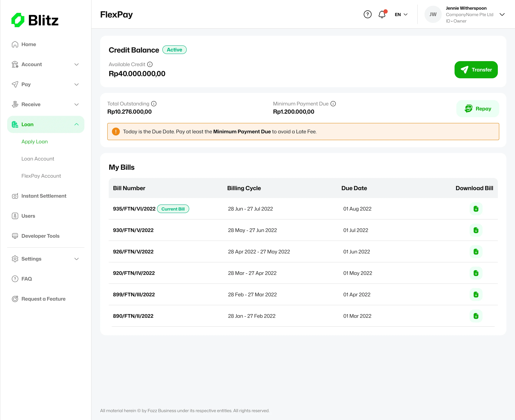Download bill 930/FTN/V/2022
The image size is (515, 420).
(476, 230)
